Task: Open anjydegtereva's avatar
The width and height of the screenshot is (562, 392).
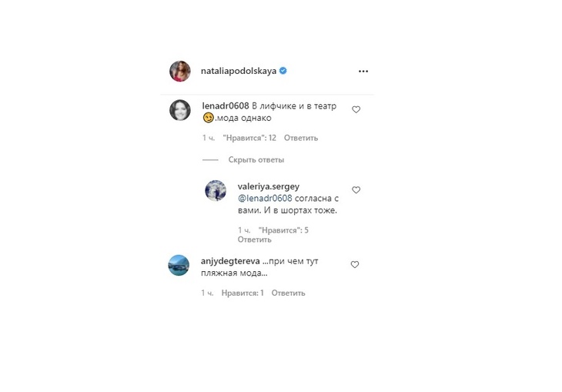Action: [x=179, y=265]
